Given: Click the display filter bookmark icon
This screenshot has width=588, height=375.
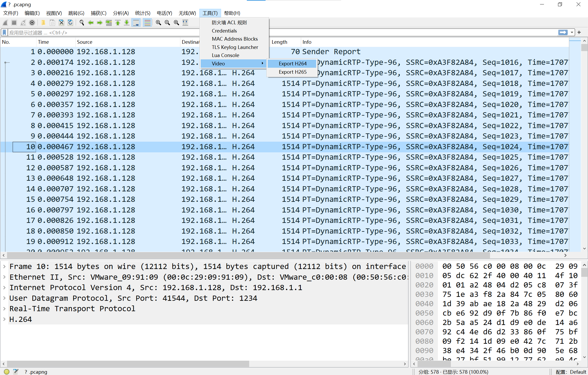Looking at the screenshot, I should pyautogui.click(x=4, y=33).
